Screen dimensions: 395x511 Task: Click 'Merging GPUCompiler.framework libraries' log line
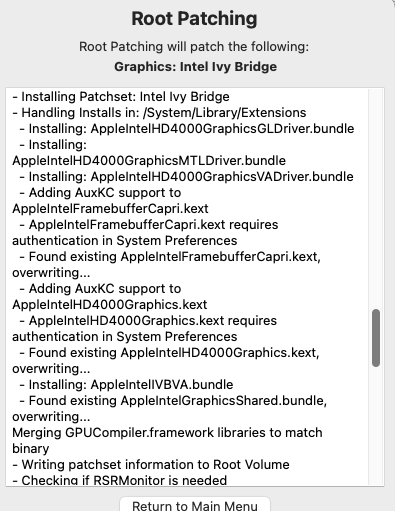coord(167,441)
